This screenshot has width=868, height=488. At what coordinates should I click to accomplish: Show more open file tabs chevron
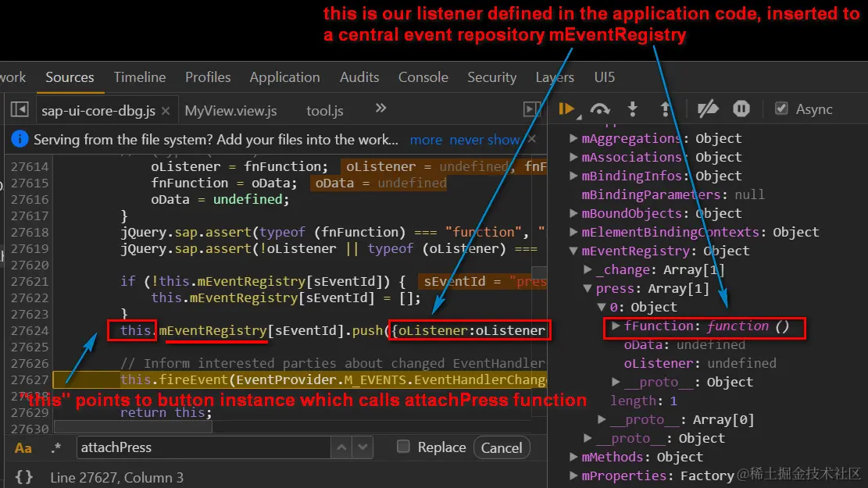380,108
